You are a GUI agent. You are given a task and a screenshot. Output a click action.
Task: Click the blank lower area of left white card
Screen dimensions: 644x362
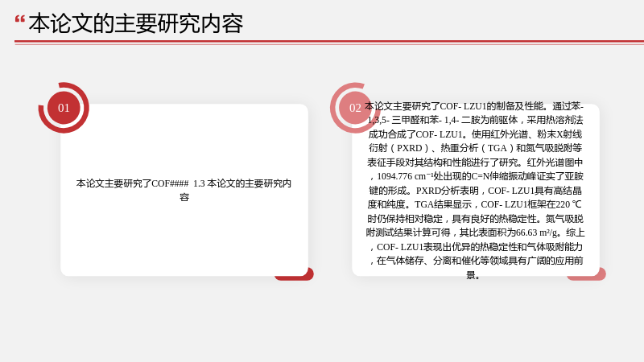[184, 238]
